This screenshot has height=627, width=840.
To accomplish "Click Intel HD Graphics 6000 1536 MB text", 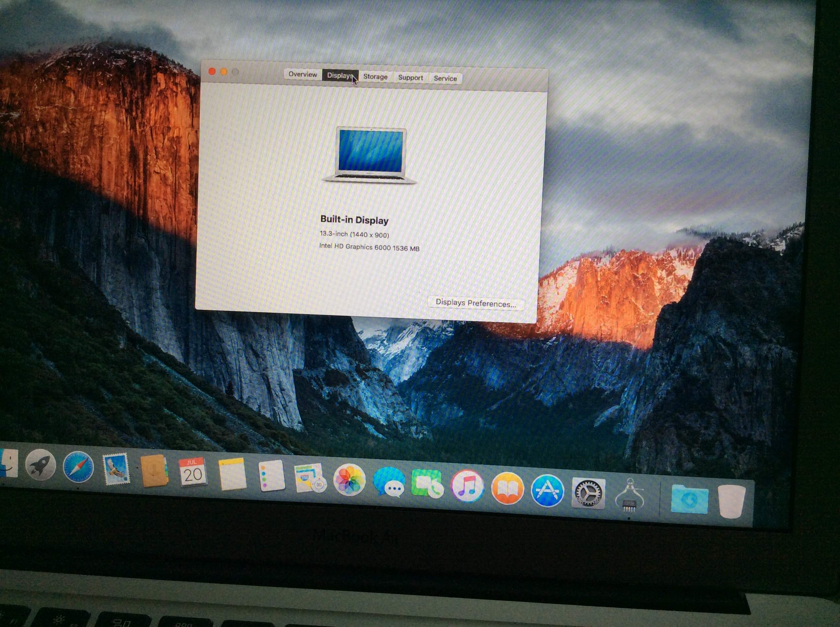I will [369, 247].
